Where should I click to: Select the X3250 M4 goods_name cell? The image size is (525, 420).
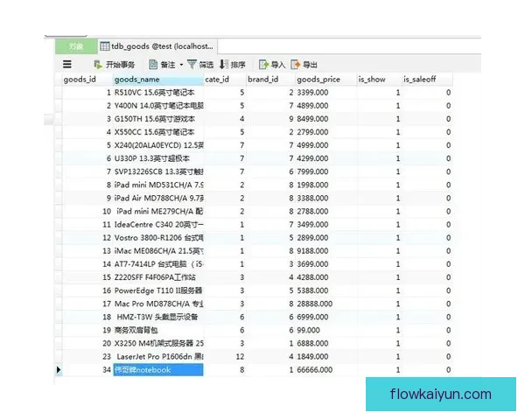pos(158,343)
